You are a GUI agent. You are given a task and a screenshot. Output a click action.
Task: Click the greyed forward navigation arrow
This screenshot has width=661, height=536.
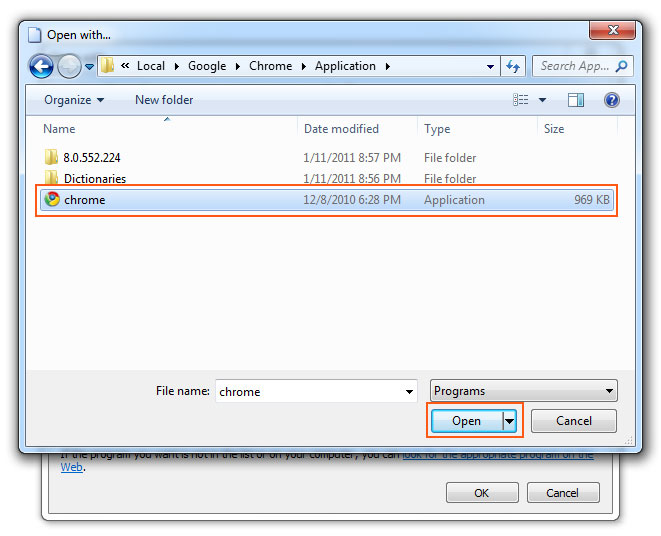[x=69, y=66]
